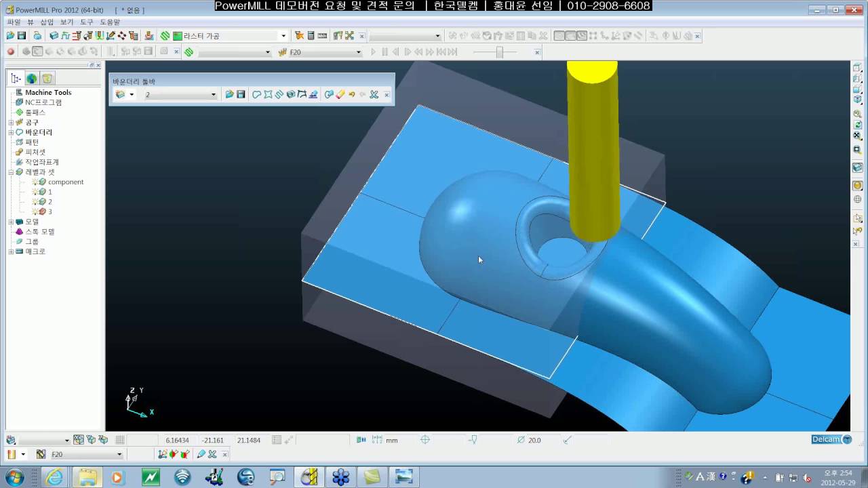
Task: Select Machine Tools in explorer tree
Action: [x=48, y=92]
